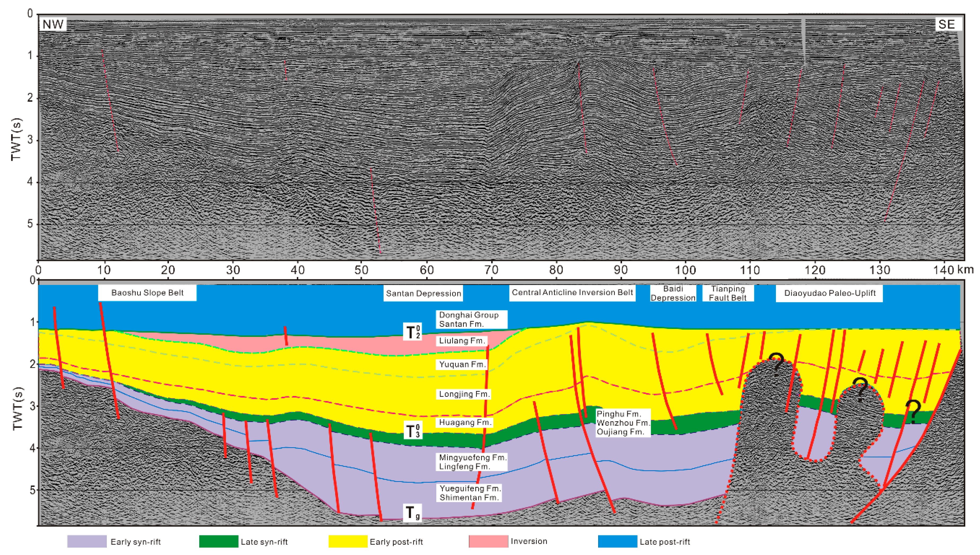Click the Yueguifeng Shimentan Fm. label
The width and height of the screenshot is (980, 555).
pos(470,493)
